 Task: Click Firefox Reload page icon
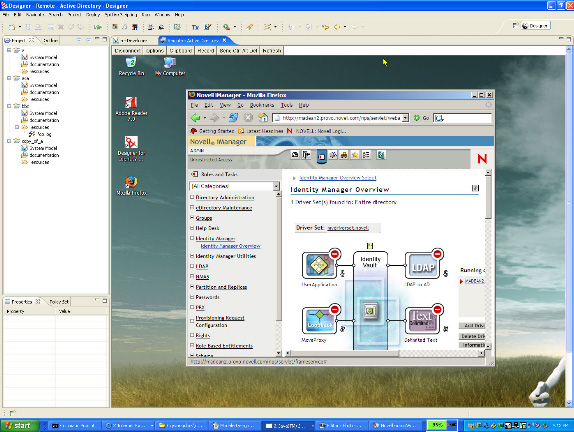point(233,118)
